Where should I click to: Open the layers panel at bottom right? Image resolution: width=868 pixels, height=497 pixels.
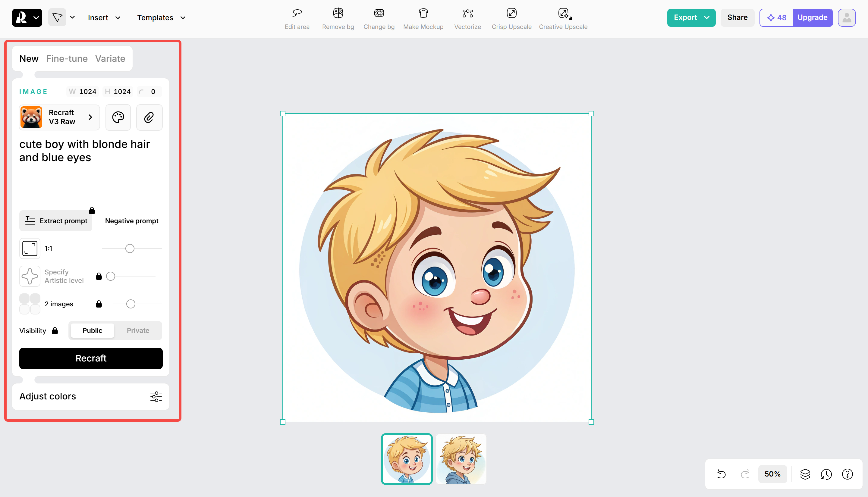click(805, 474)
